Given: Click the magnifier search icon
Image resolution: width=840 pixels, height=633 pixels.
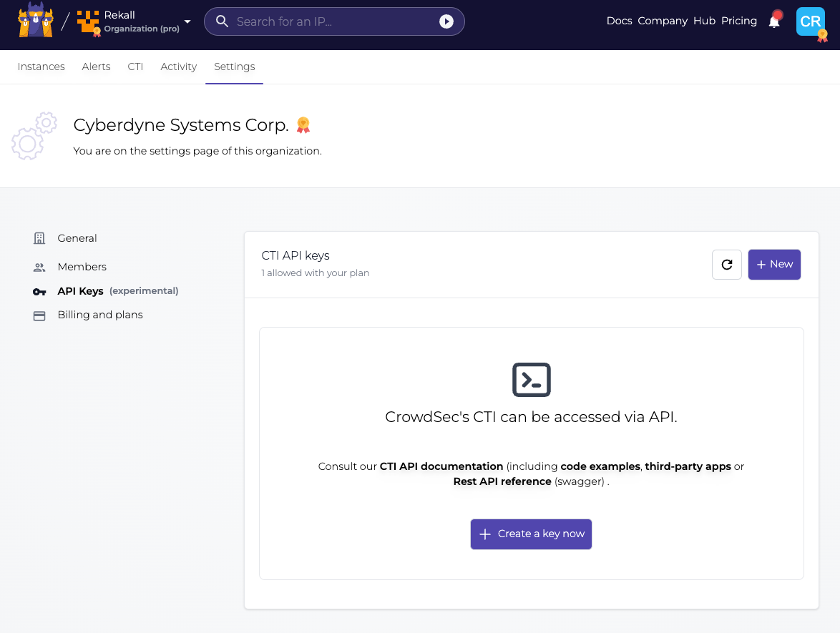Looking at the screenshot, I should click(223, 21).
